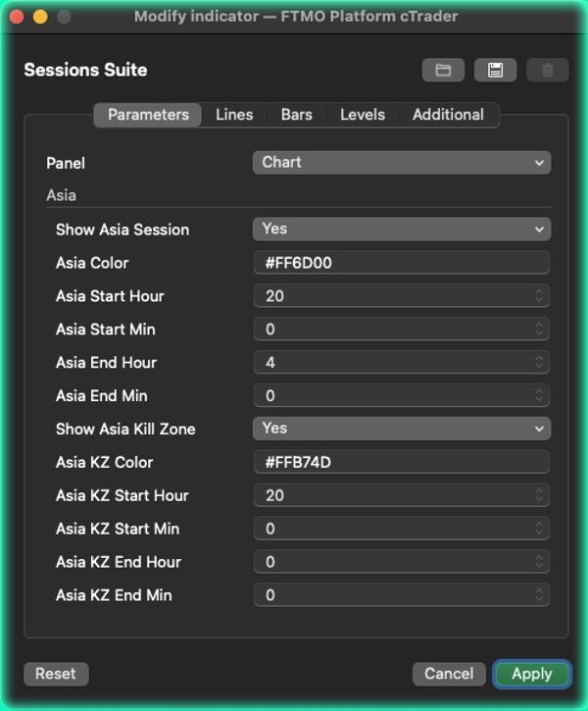The height and width of the screenshot is (711, 588).
Task: Click the Asia section header text
Action: click(x=61, y=195)
